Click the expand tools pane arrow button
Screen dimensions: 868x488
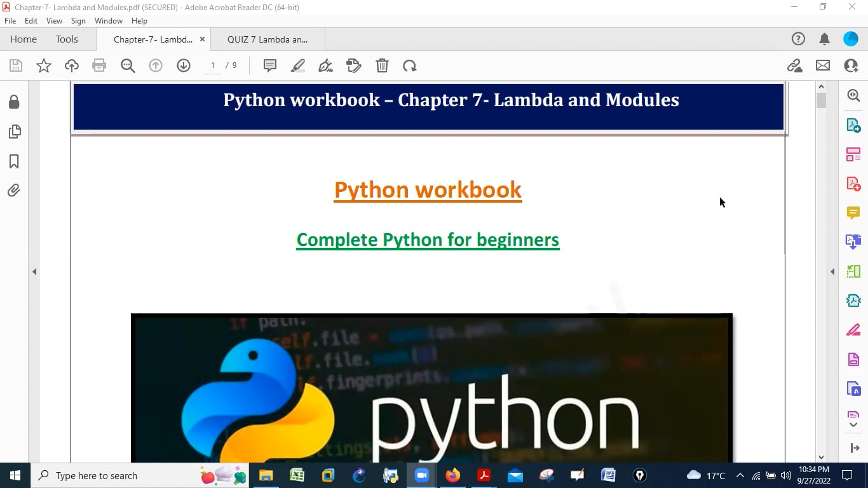(855, 448)
